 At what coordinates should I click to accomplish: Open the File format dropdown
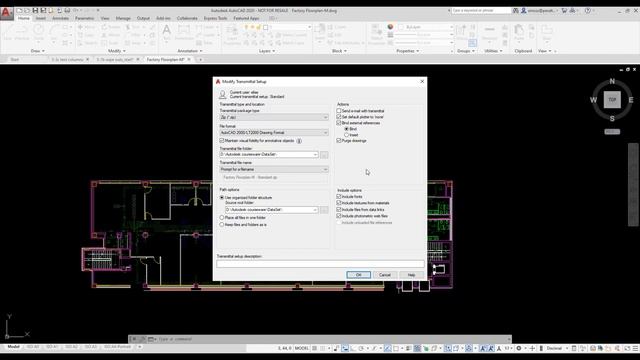click(274, 133)
